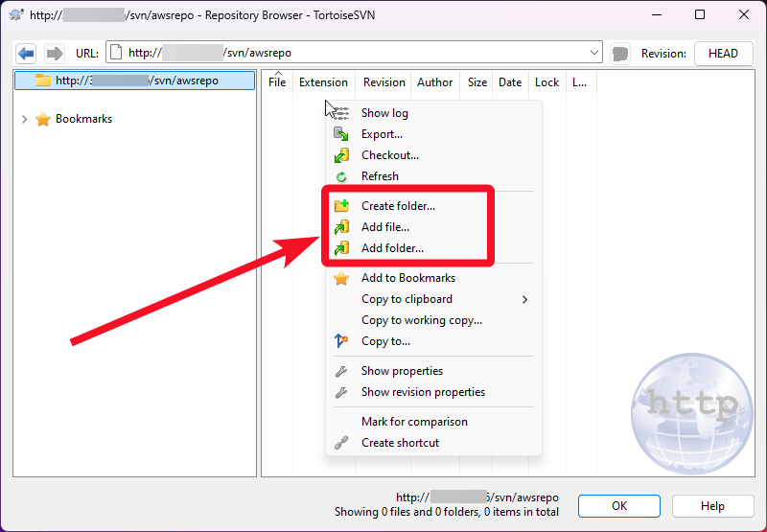Screen dimensions: 767x532
Task: Select Show revision properties menu item
Action: click(x=423, y=392)
